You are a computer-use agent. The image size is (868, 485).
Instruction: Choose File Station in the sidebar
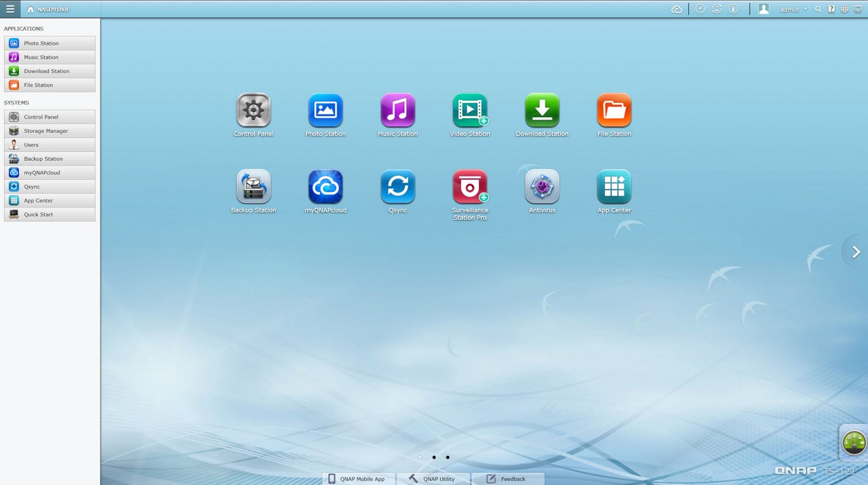click(50, 85)
